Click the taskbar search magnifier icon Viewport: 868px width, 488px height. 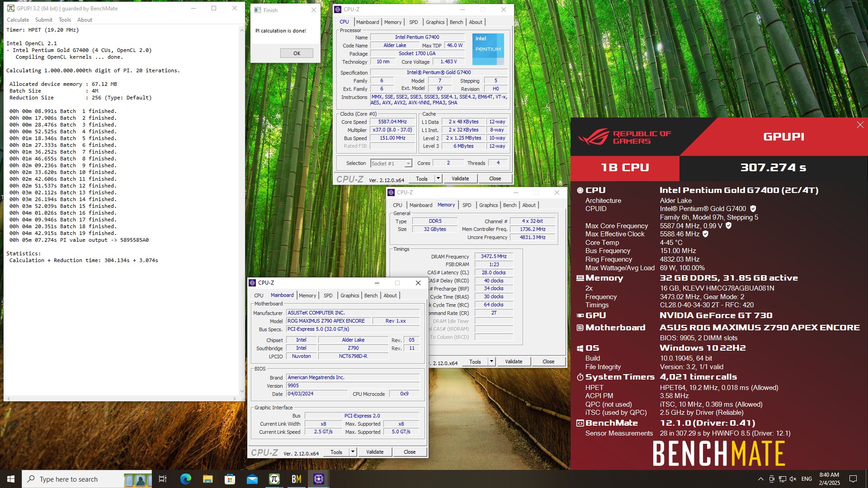tap(31, 479)
